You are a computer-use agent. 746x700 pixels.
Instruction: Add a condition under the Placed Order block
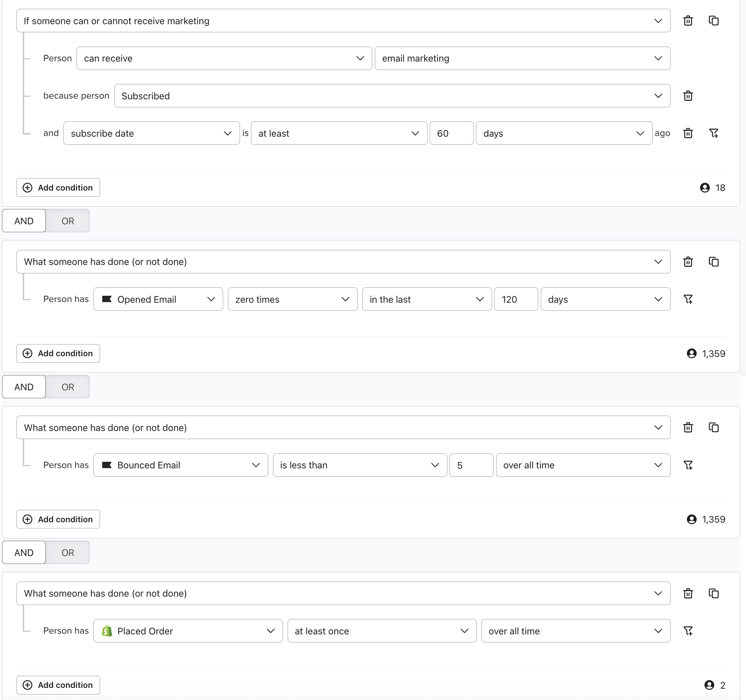coord(58,685)
